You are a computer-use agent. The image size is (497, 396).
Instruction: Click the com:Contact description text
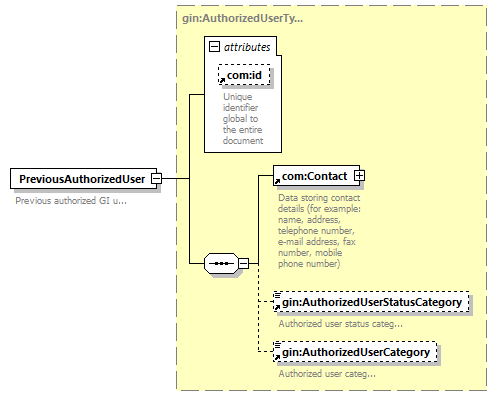coord(319,231)
